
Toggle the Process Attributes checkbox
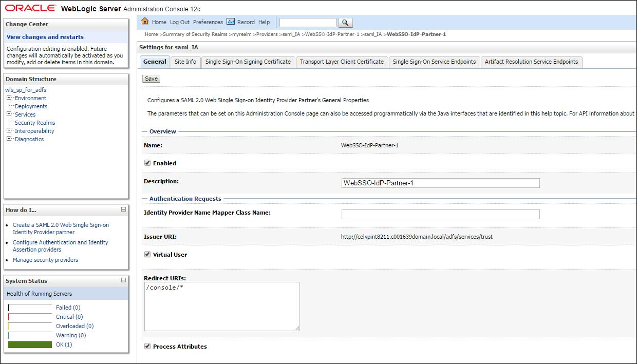[x=147, y=347]
